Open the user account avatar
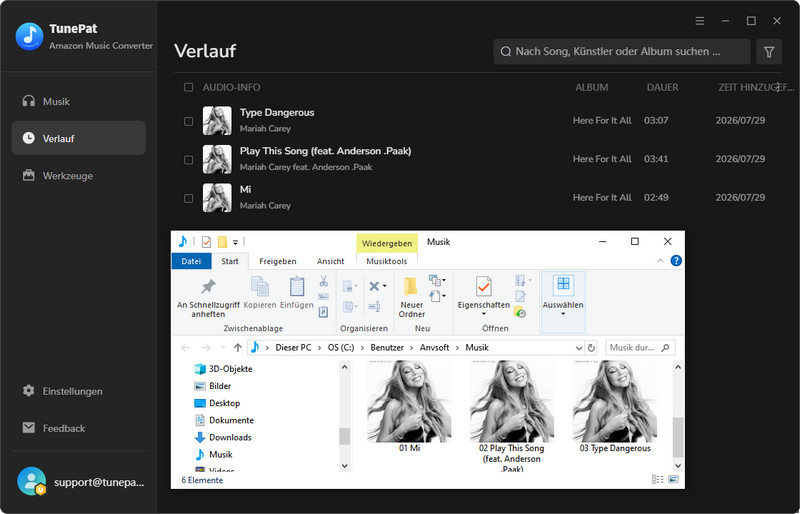 coord(32,481)
